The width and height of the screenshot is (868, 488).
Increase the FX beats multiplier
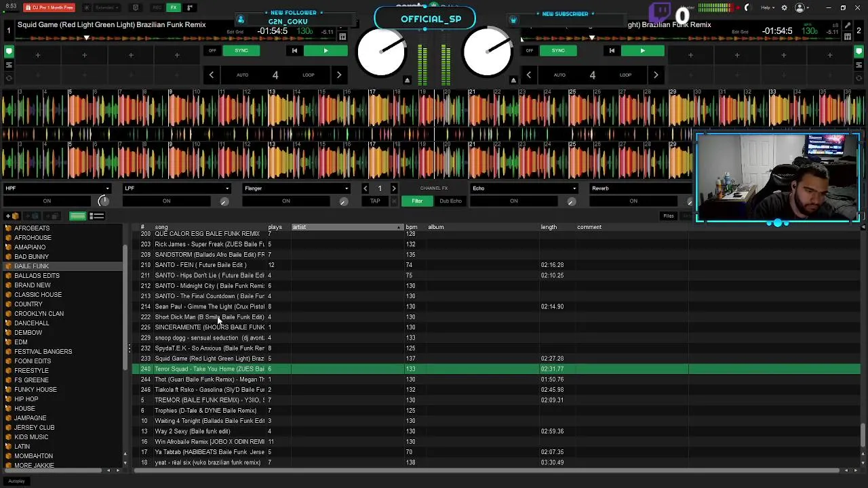[x=394, y=188]
